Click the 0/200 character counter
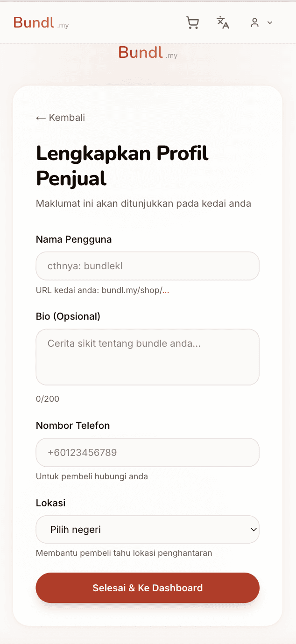Image resolution: width=296 pixels, height=644 pixels. 47,399
